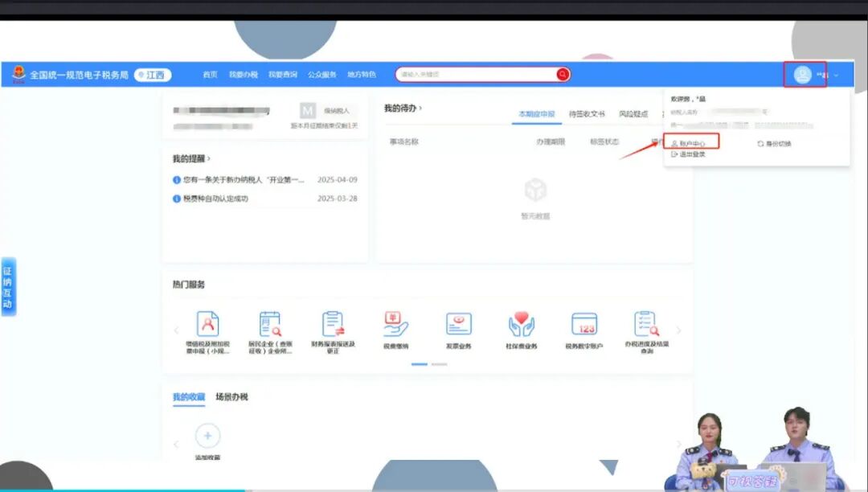Go to the 首页 menu item
Screen dimensions: 868x492
point(210,74)
